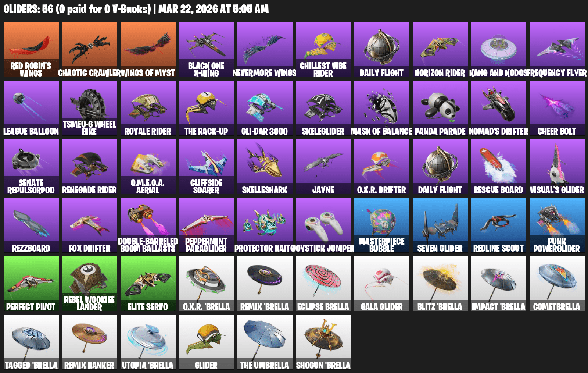Pick the Rebel Wookiee Lander glider
Image resolution: width=588 pixels, height=373 pixels.
coord(90,284)
